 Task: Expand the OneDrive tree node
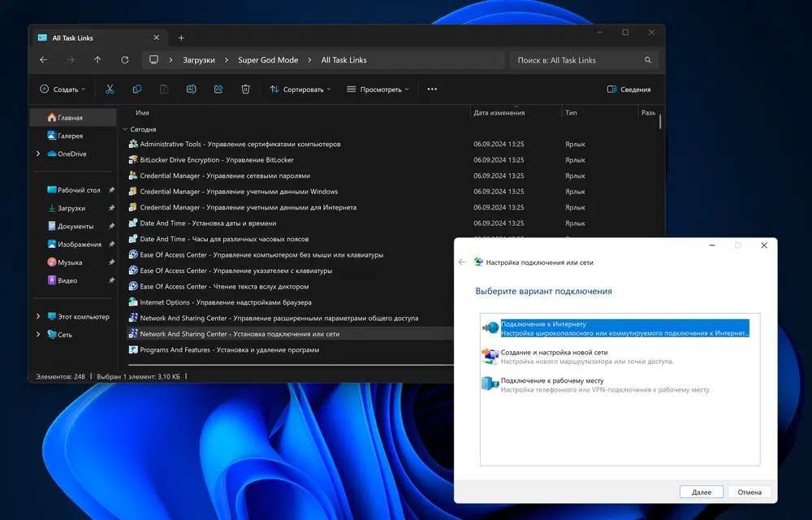click(x=38, y=154)
